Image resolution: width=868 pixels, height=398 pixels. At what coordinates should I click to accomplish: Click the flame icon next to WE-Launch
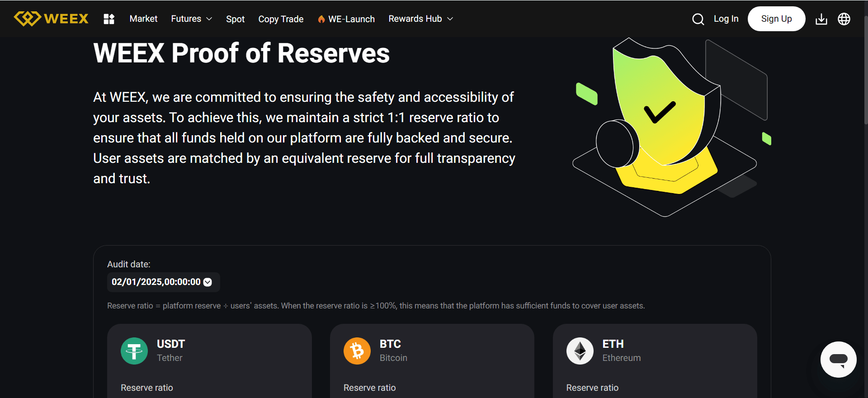(321, 19)
